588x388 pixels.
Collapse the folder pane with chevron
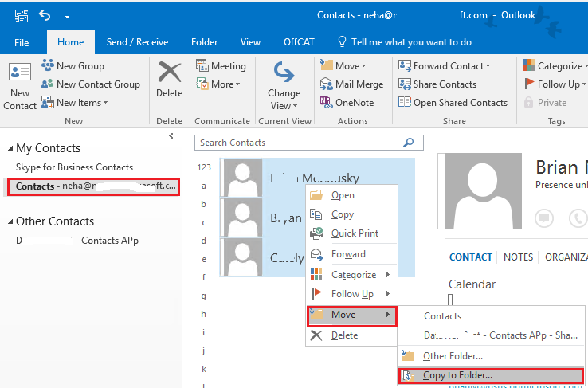click(x=171, y=136)
